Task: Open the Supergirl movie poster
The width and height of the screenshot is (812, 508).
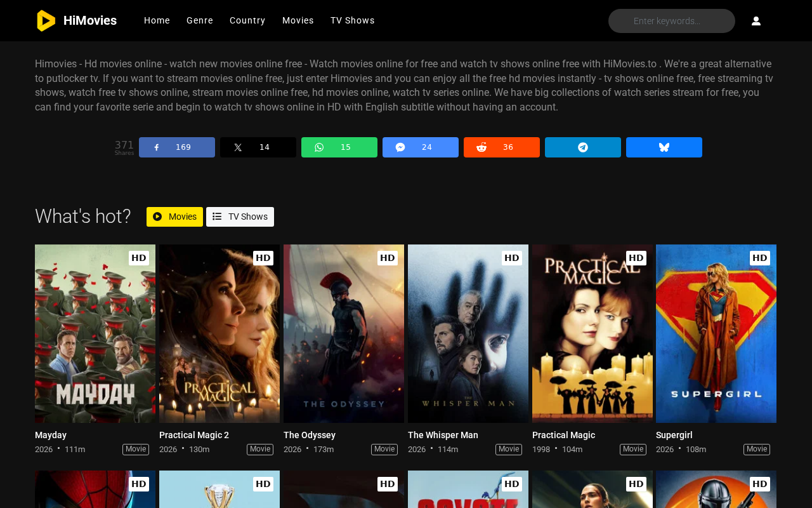Action: pos(716,333)
